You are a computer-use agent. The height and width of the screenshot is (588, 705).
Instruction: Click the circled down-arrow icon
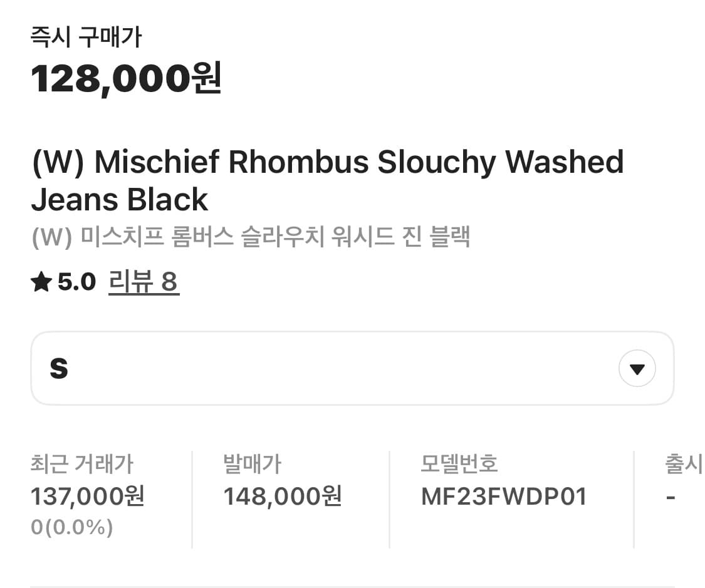tap(637, 369)
